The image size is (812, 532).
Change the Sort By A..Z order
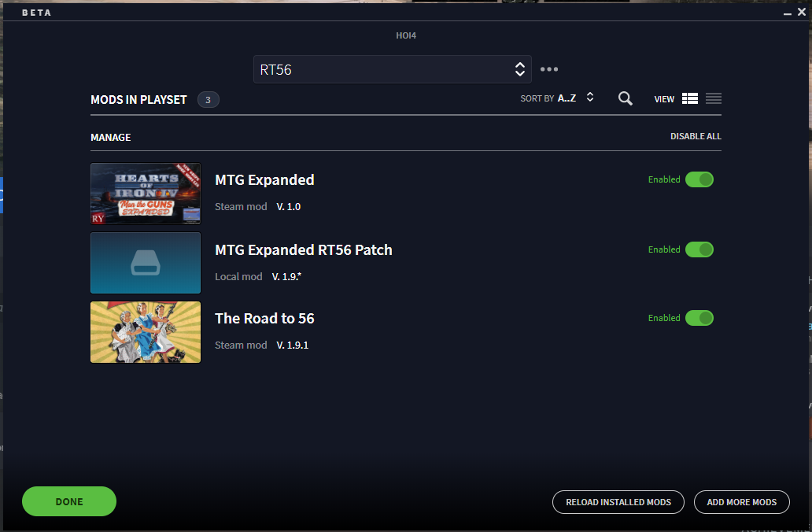557,98
